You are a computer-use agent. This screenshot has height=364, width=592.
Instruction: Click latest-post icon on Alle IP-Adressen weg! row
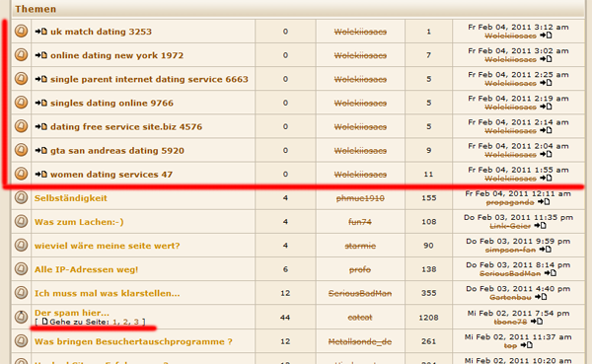click(551, 273)
